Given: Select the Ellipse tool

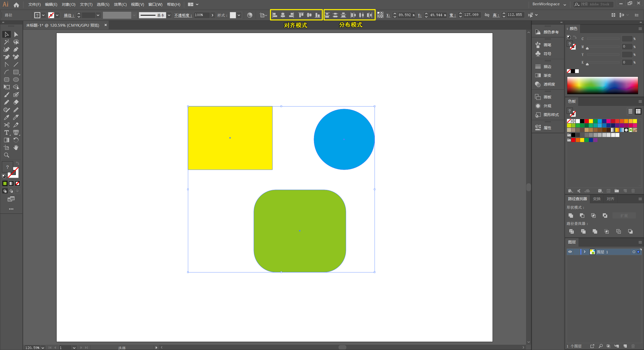Looking at the screenshot, I should tap(16, 80).
